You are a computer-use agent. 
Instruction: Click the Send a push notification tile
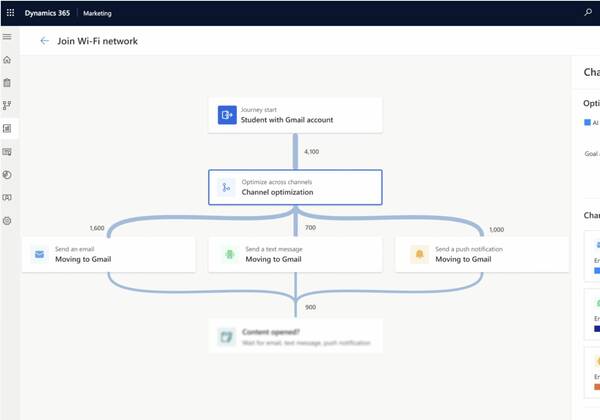coord(483,254)
